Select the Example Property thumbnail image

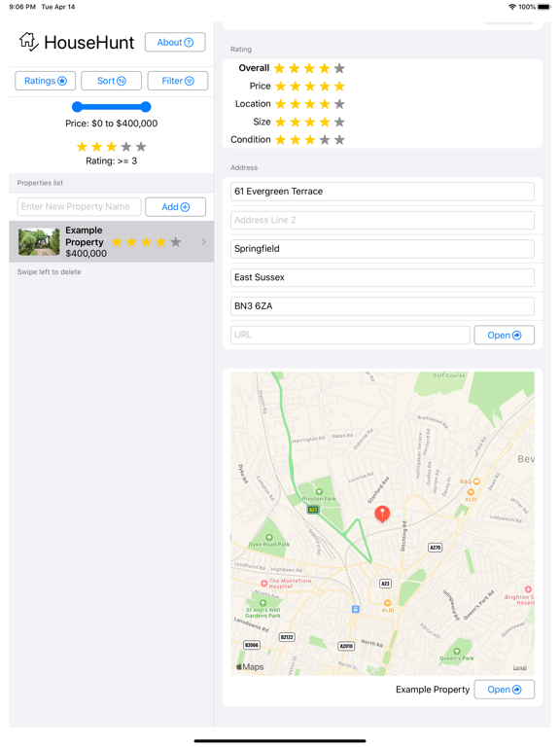click(39, 242)
